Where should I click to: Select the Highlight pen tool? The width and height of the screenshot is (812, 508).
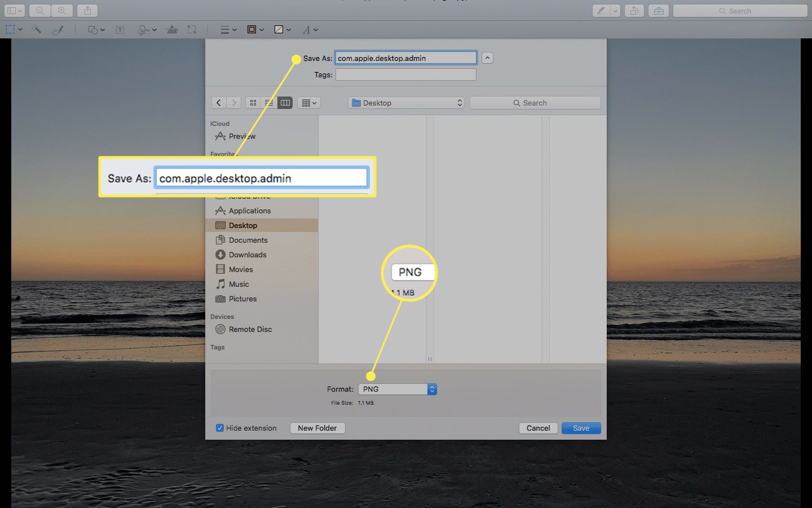pyautogui.click(x=602, y=11)
